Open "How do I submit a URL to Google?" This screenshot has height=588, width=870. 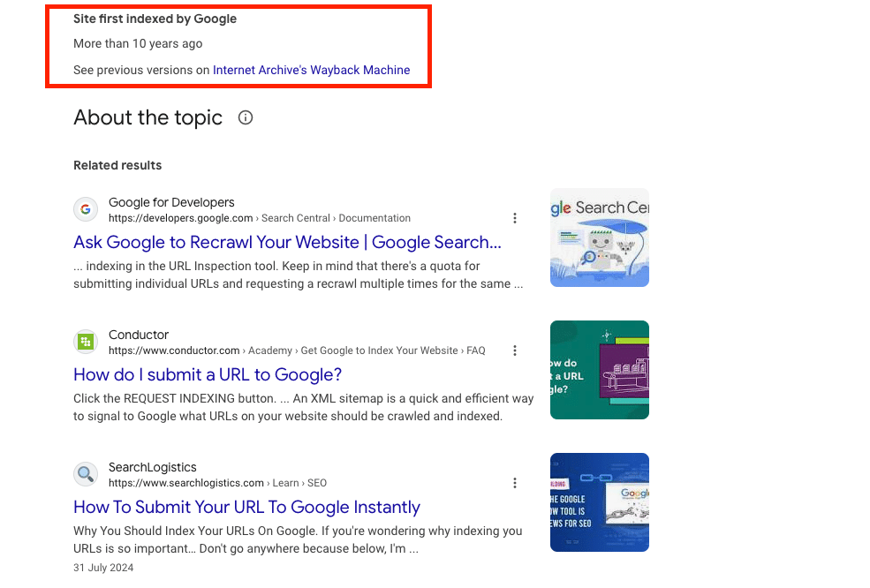click(x=208, y=374)
